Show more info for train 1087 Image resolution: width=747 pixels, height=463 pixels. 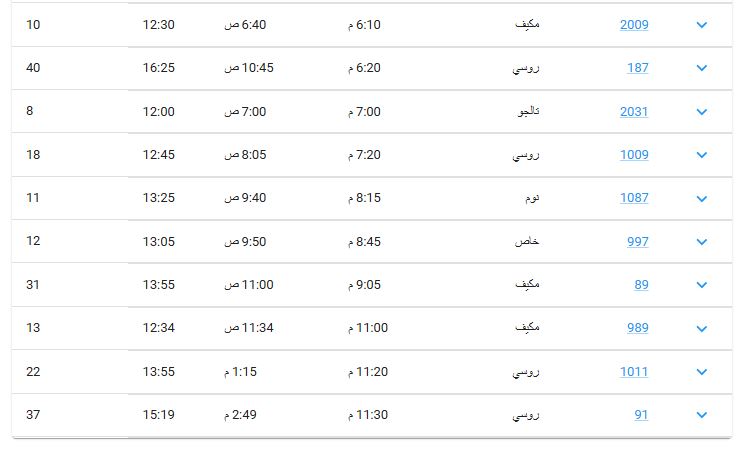tap(701, 199)
